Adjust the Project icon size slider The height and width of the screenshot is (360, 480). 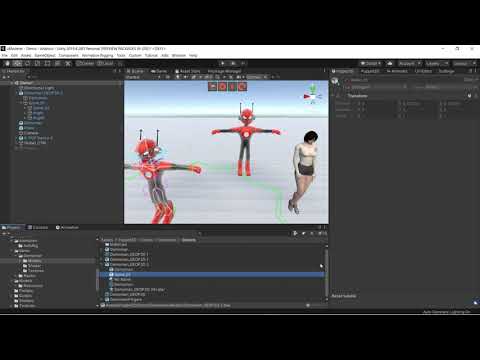pos(308,305)
